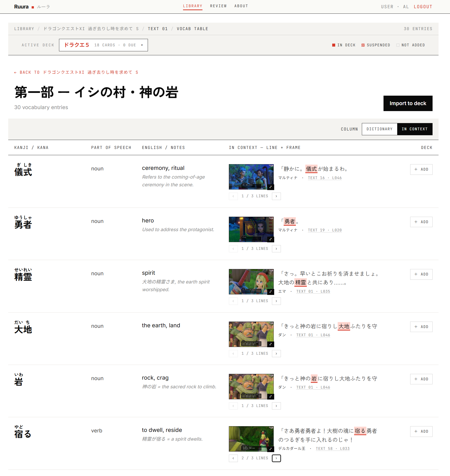Click the English / Notes column header

tap(163, 148)
